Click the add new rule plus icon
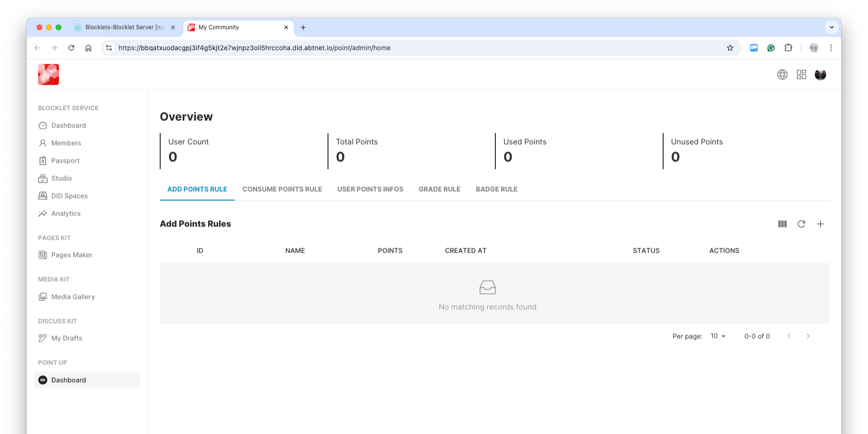Screen dimensions: 868x434 (x=820, y=224)
